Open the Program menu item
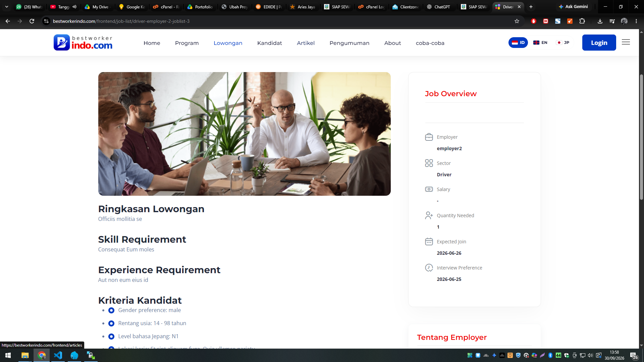The image size is (644, 362). coord(187,43)
